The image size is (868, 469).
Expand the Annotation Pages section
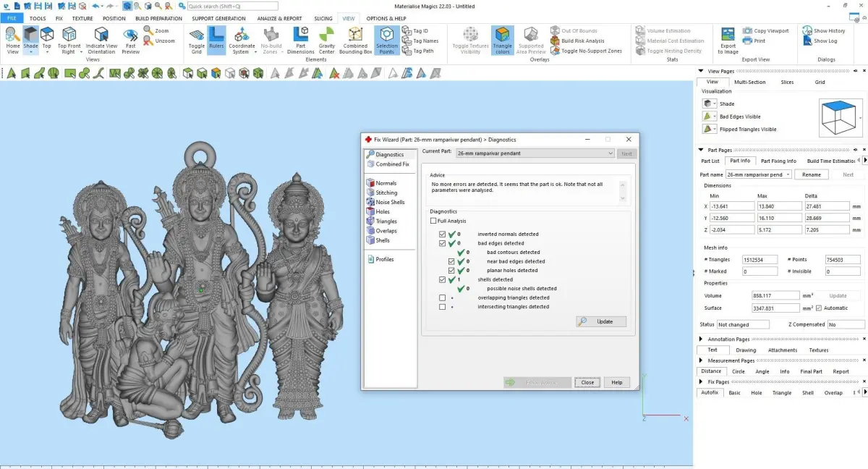coord(702,339)
